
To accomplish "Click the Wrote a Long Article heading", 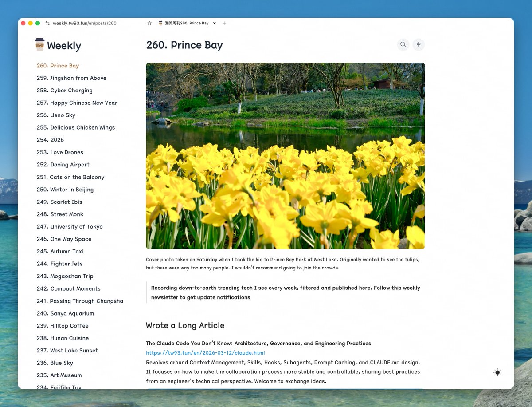I will click(185, 325).
